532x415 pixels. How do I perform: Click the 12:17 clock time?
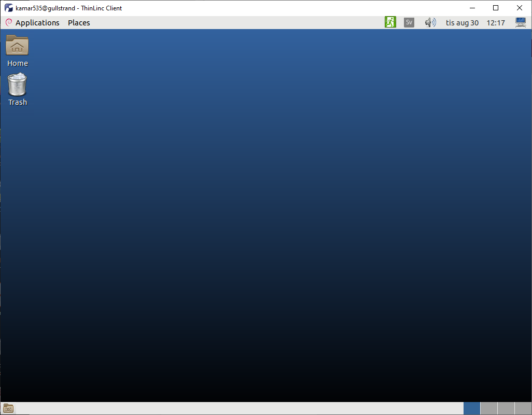[496, 23]
